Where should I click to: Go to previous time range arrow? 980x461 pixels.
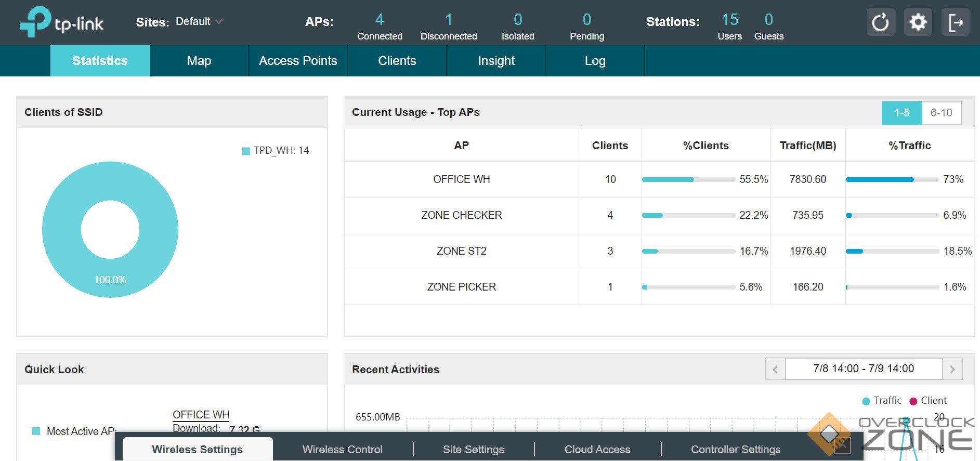coord(775,369)
